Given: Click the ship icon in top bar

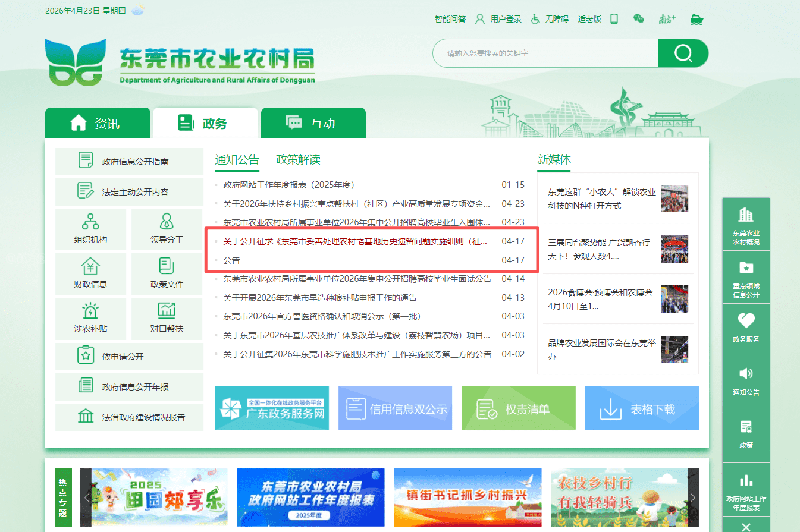Looking at the screenshot, I should (697, 19).
